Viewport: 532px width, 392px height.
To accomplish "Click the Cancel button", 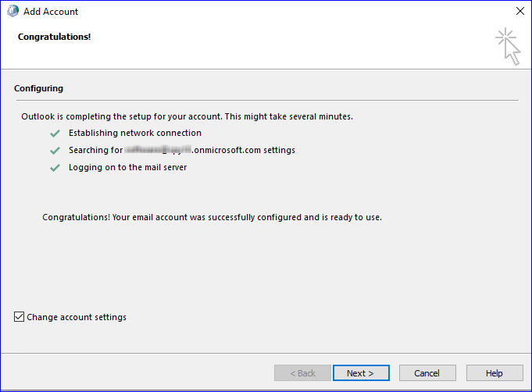I will coord(427,373).
